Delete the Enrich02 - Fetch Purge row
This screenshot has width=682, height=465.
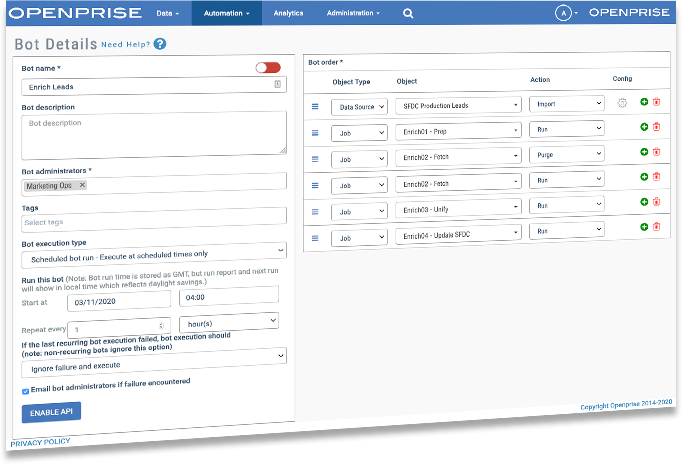click(x=656, y=152)
